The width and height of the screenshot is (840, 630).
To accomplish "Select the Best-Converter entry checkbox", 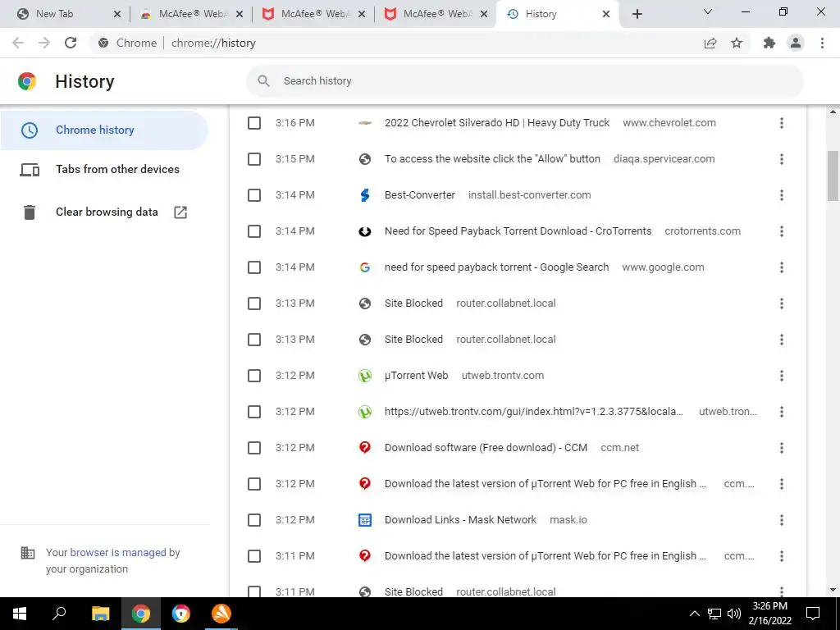I will (x=254, y=195).
